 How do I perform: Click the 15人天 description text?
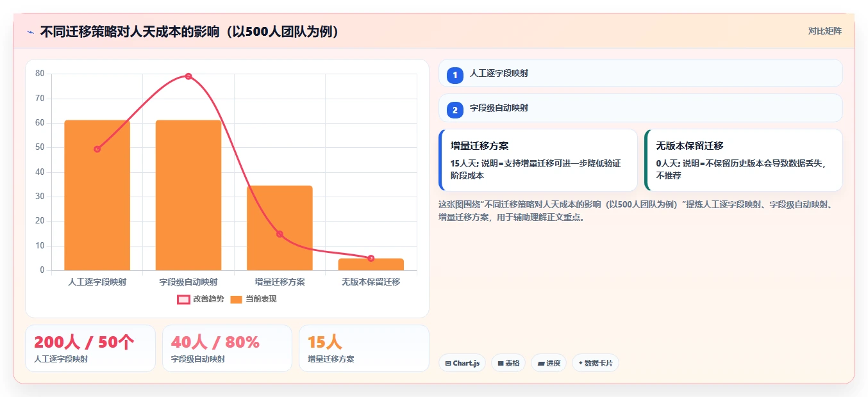coord(536,169)
